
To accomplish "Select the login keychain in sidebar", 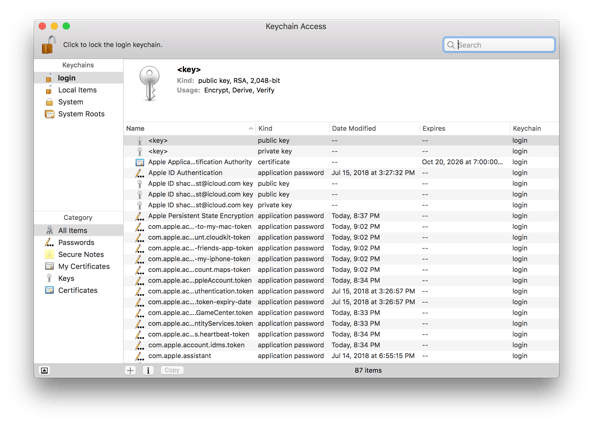I will tap(78, 78).
